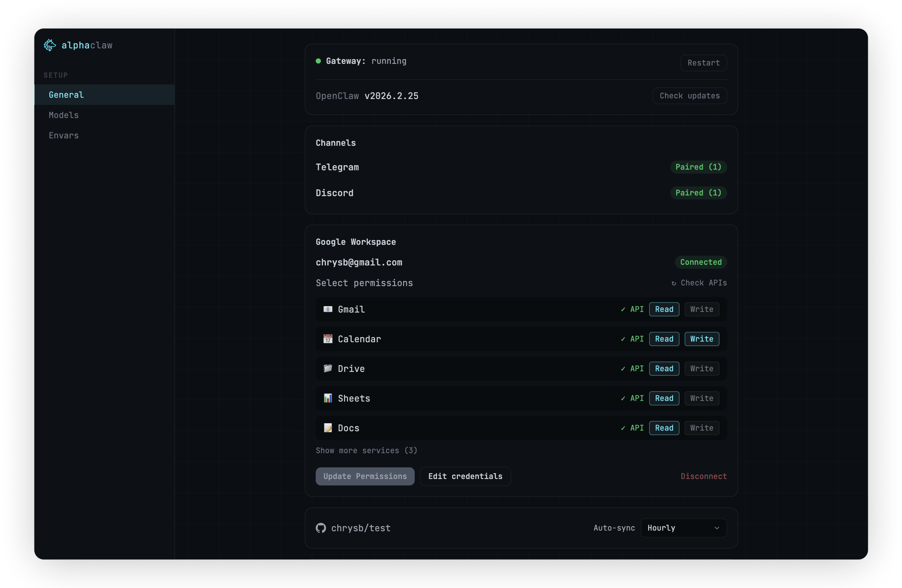
Task: Click the Docs notepad icon
Action: pyautogui.click(x=328, y=428)
